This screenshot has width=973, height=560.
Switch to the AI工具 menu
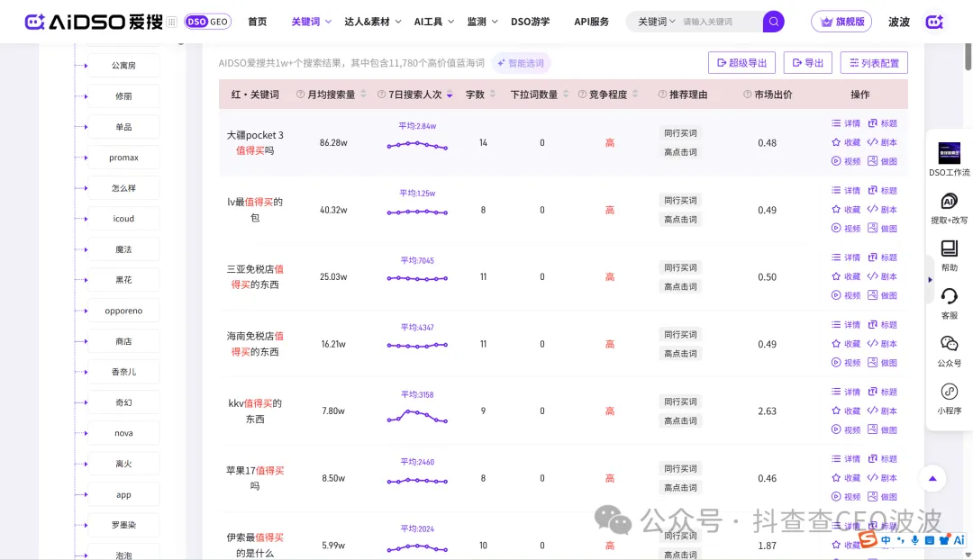(427, 22)
